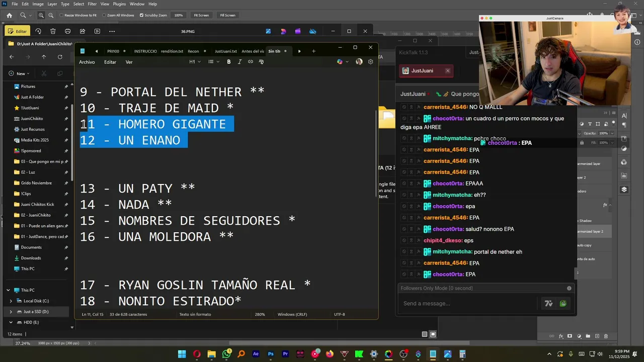The height and width of the screenshot is (362, 644).
Task: Delete layer via Photoshop trash icon
Action: point(606,336)
